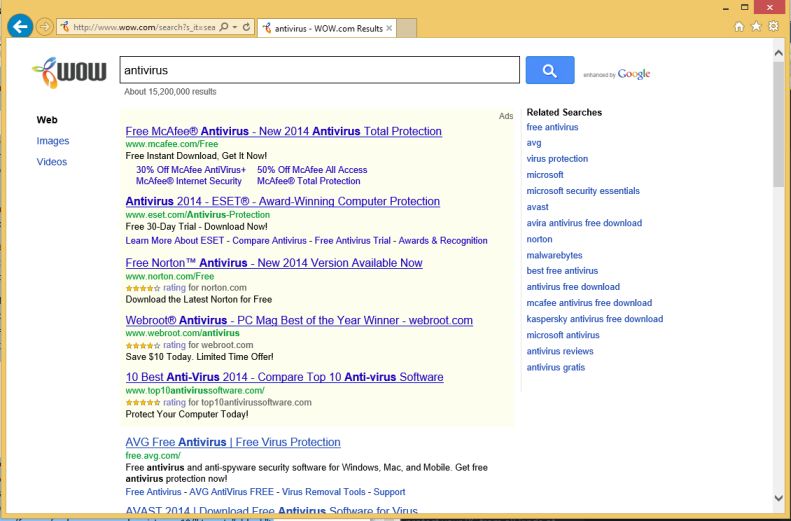Click Learn More About ESET link
Image resolution: width=791 pixels, height=521 pixels.
click(x=175, y=241)
